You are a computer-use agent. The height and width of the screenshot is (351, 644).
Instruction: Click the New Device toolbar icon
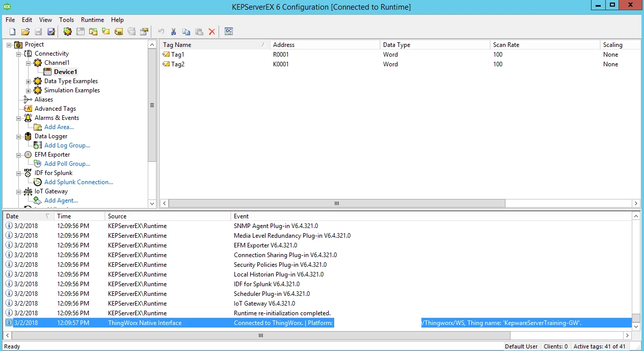(81, 32)
